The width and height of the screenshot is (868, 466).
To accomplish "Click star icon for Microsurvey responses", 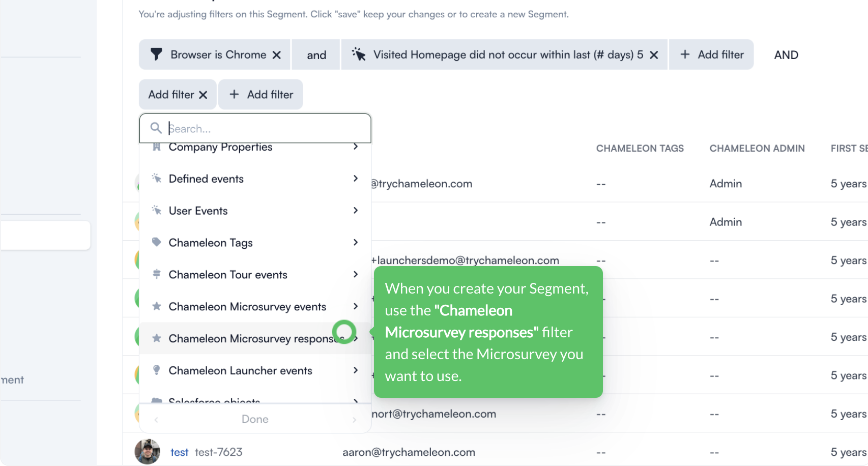I will (x=157, y=338).
